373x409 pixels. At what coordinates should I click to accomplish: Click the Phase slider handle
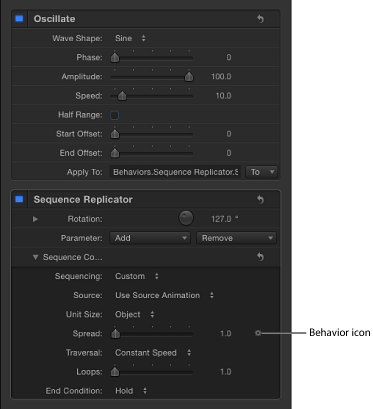pos(115,58)
